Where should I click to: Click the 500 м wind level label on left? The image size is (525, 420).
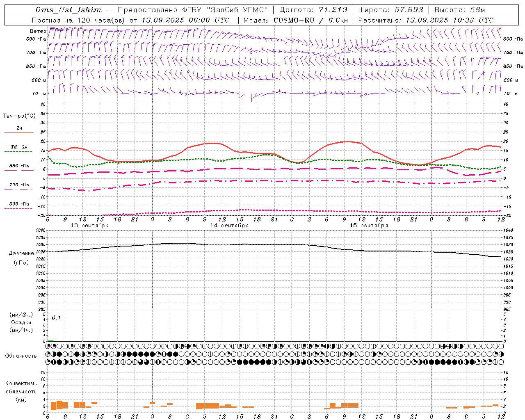39,80
